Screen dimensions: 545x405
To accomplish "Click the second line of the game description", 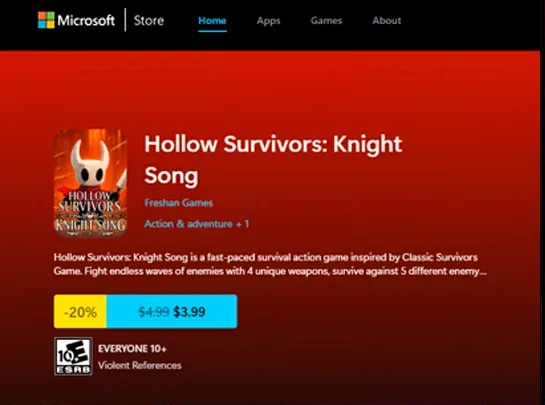I will tap(270, 271).
